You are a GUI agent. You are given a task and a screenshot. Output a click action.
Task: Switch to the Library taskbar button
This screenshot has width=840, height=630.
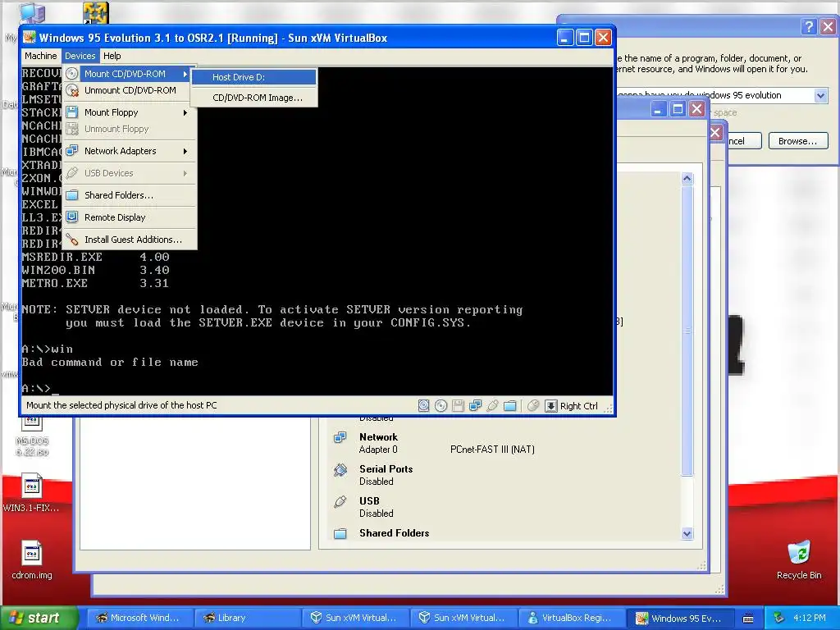point(246,618)
